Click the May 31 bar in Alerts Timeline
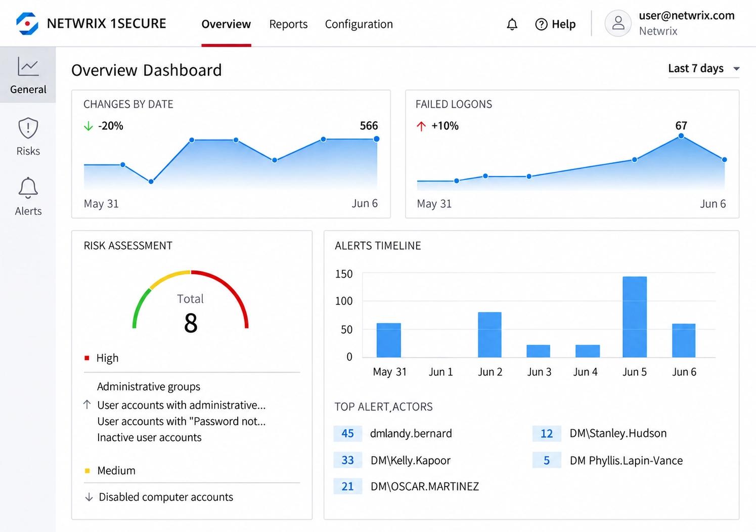Image resolution: width=756 pixels, height=532 pixels. coord(389,340)
